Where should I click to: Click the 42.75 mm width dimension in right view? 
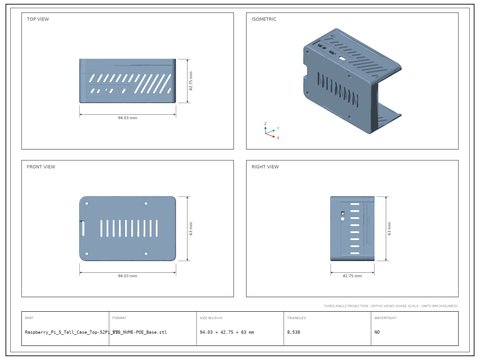[352, 276]
